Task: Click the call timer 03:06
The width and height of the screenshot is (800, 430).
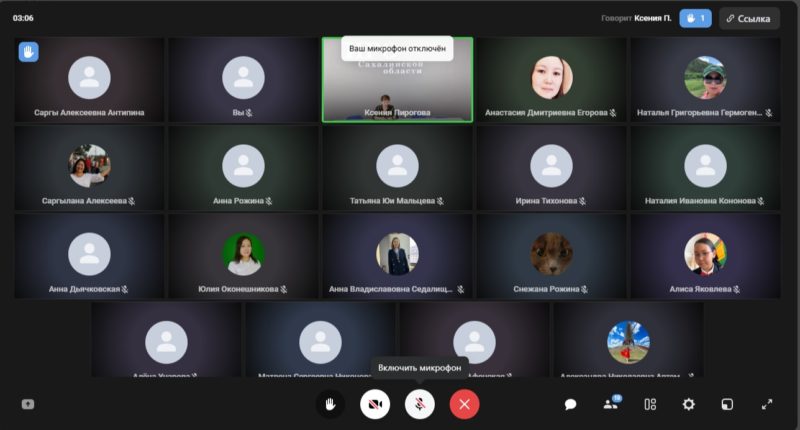Action: pyautogui.click(x=23, y=18)
